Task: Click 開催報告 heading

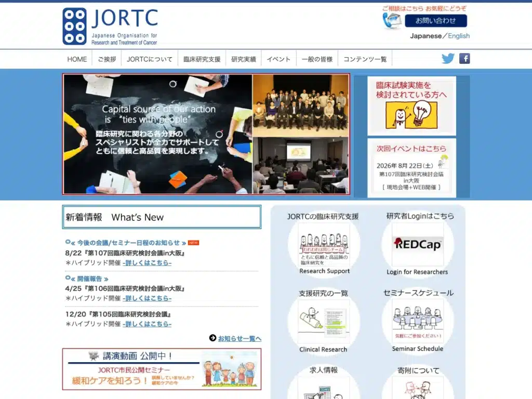Action: tap(89, 279)
